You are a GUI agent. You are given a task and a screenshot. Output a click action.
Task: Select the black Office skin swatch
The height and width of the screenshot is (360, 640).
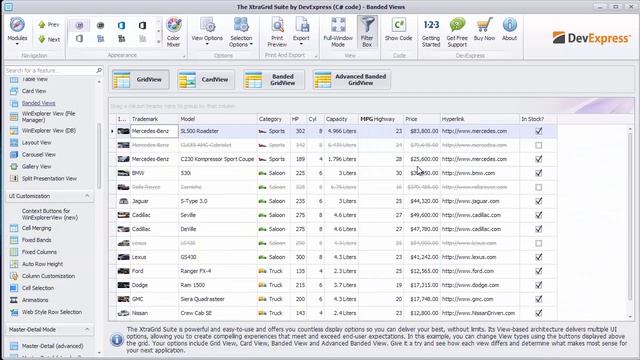coord(142,26)
